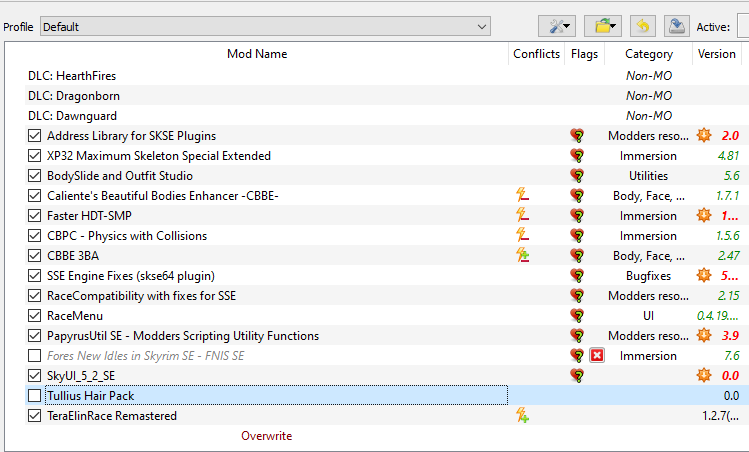
Task: Select the SkyUI_5_2_SE mod name
Action: pos(81,376)
